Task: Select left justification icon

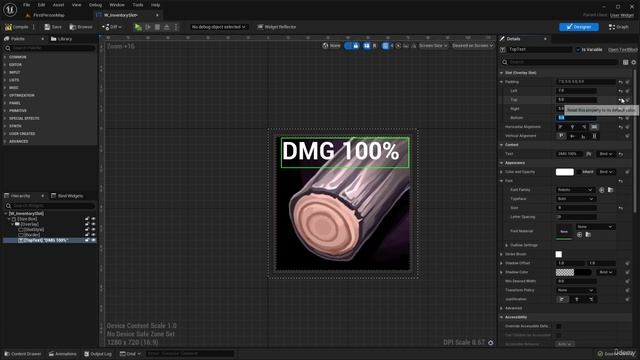Action: pos(562,299)
